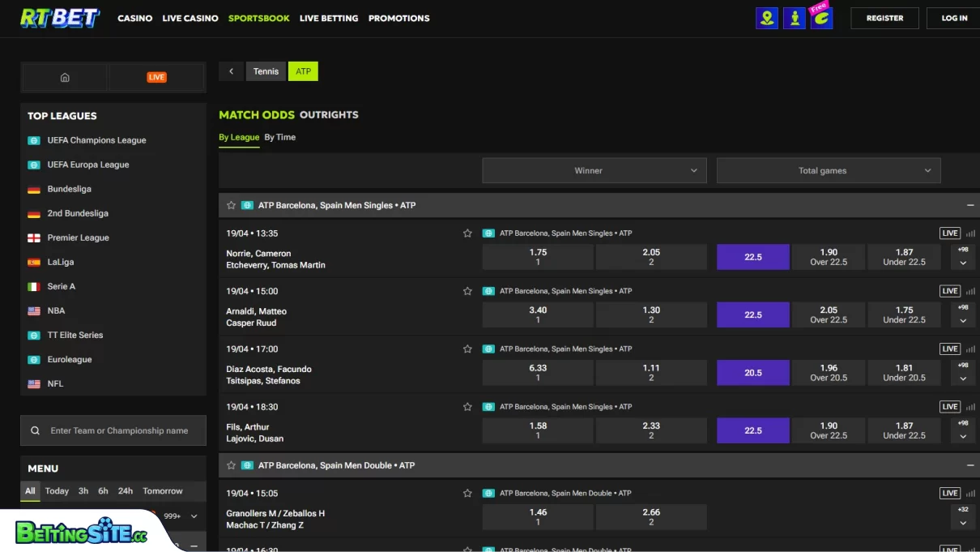Open the Live Betting navigation item
Viewport: 980px width, 552px height.
point(329,18)
